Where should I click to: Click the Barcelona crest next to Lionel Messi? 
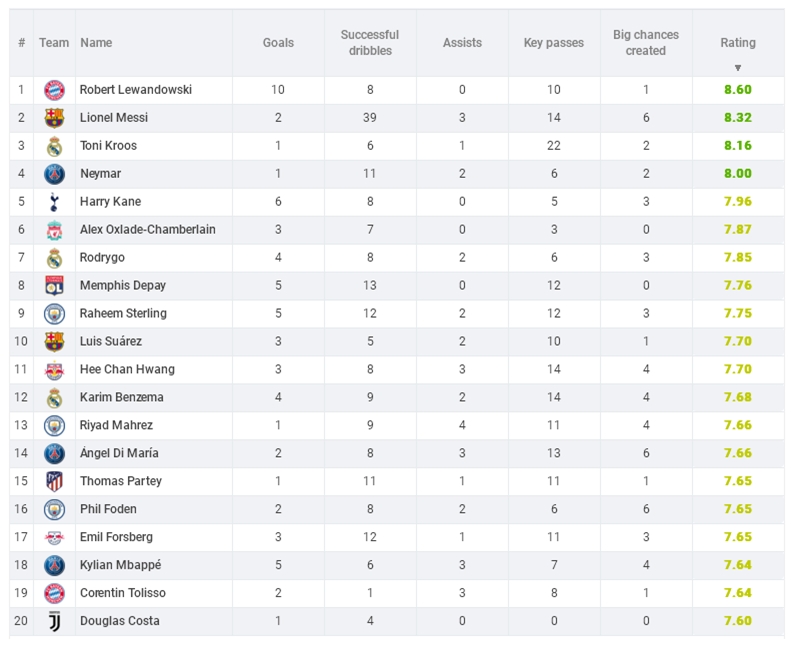(54, 118)
